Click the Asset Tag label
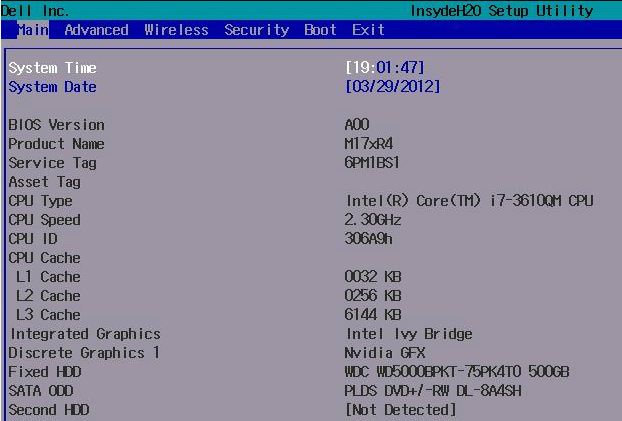 tap(44, 182)
